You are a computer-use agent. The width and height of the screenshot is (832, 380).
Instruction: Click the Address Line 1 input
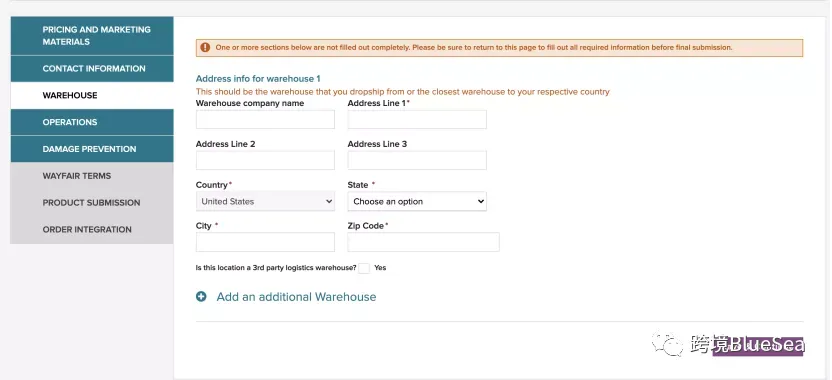(417, 119)
